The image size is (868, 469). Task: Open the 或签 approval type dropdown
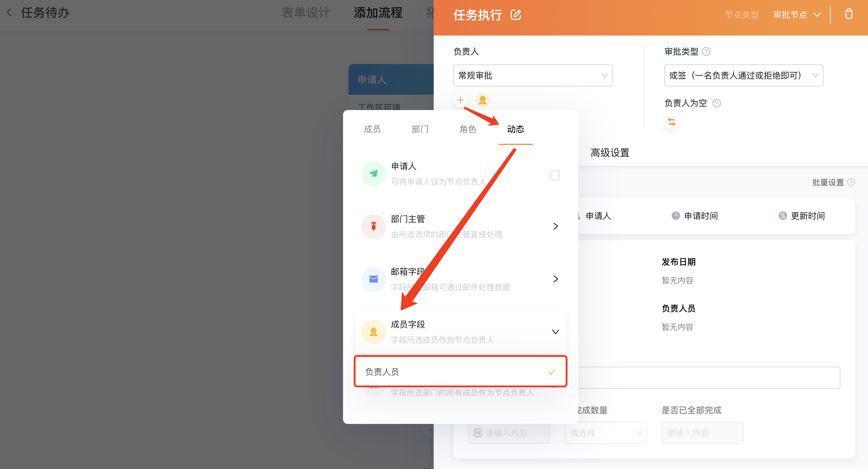click(x=743, y=75)
